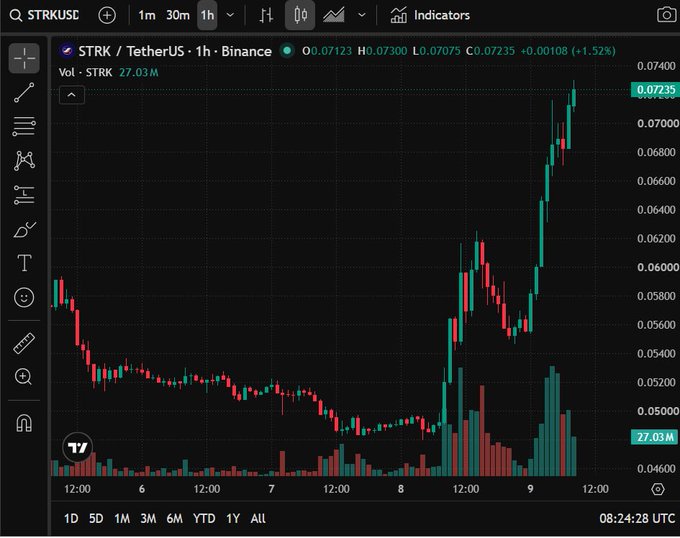This screenshot has width=680, height=538.
Task: Open the TradingView logo link
Action: pos(78,447)
